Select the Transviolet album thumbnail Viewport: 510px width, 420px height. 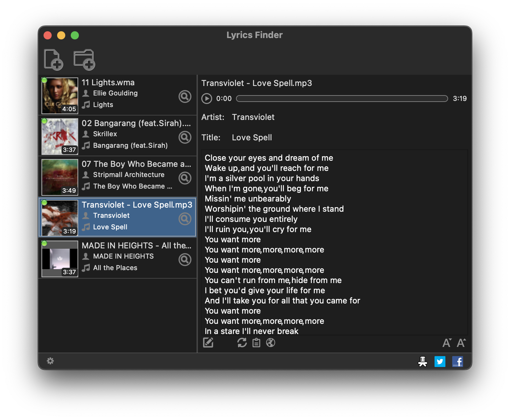point(60,218)
